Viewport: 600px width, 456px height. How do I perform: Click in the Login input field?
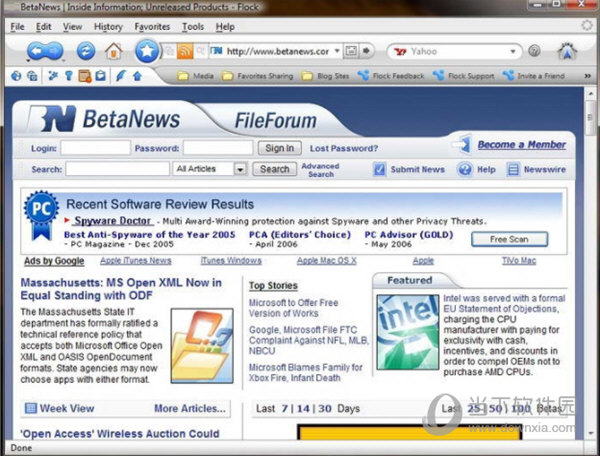pos(96,148)
